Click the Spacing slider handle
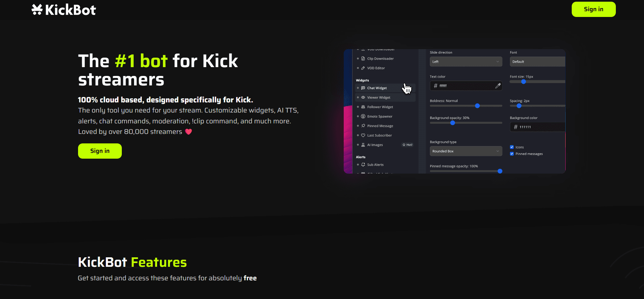 coord(519,106)
